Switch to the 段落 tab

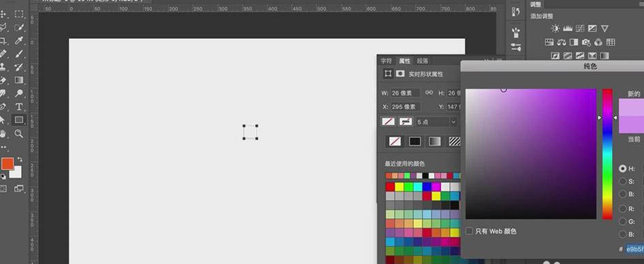(423, 61)
